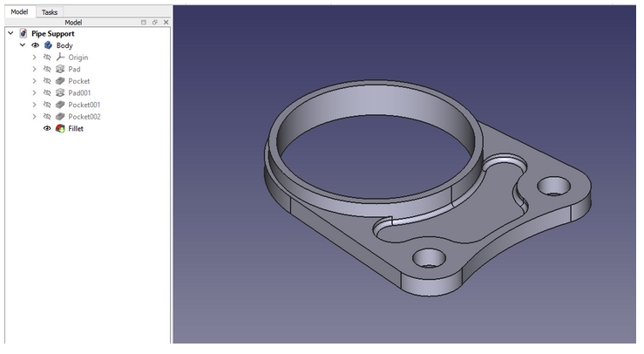Select the Origin label

pyautogui.click(x=78, y=58)
